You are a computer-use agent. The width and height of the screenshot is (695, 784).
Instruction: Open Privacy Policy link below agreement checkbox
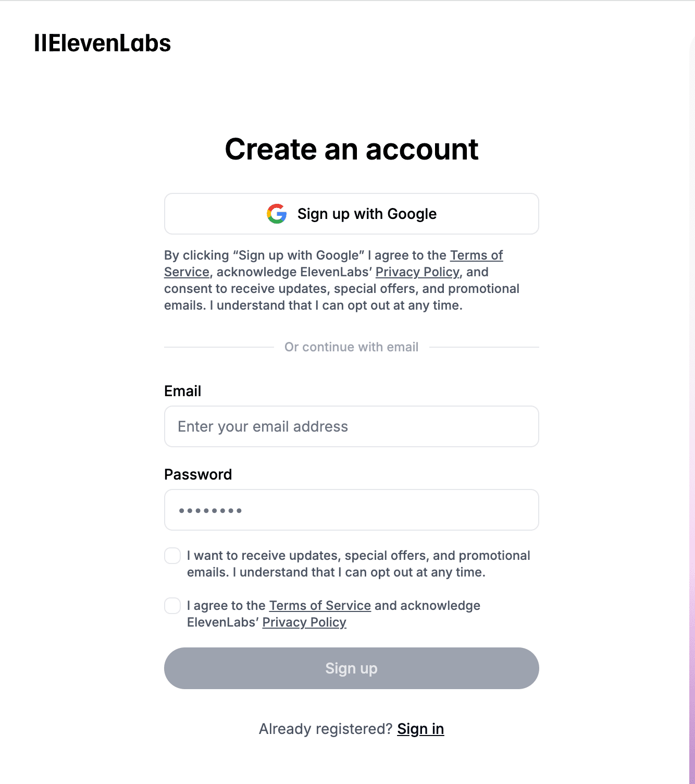click(304, 622)
